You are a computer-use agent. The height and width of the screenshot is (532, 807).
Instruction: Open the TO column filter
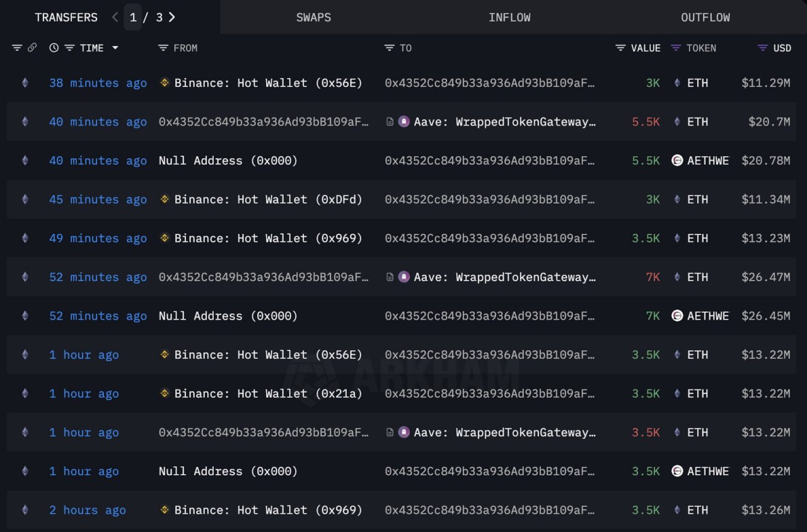[x=390, y=48]
